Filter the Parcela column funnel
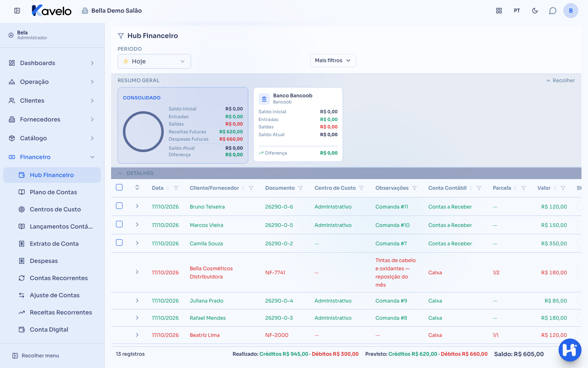 [523, 188]
